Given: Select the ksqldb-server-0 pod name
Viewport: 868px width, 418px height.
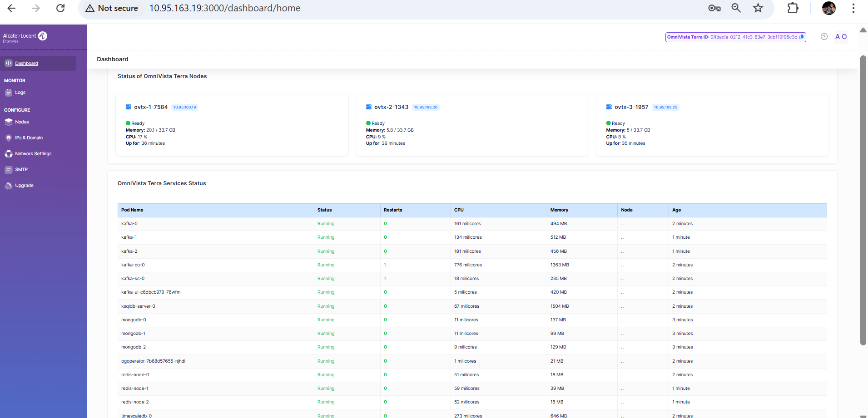Looking at the screenshot, I should [x=138, y=306].
